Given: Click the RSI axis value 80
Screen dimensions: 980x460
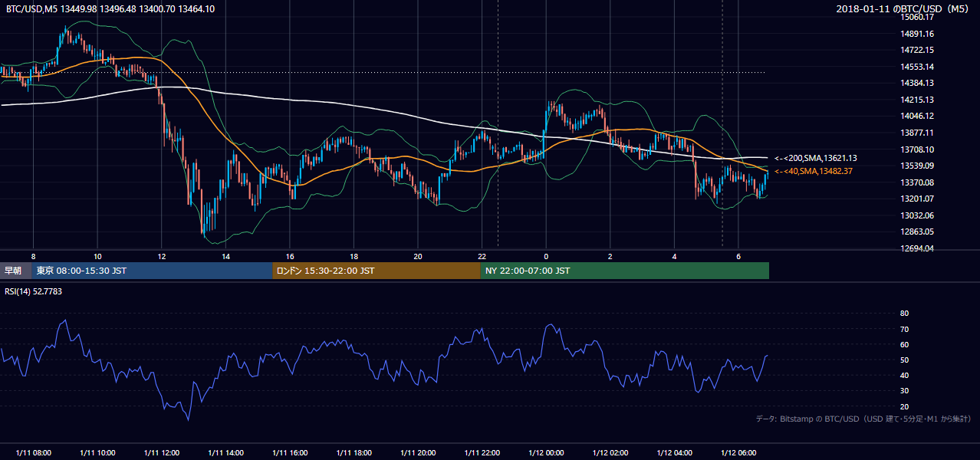Looking at the screenshot, I should pos(904,314).
